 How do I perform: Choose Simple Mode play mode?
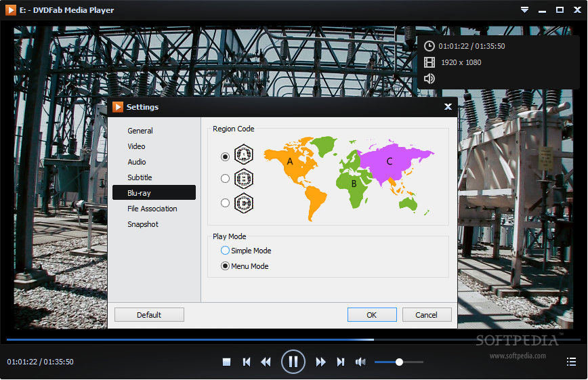[x=246, y=251]
